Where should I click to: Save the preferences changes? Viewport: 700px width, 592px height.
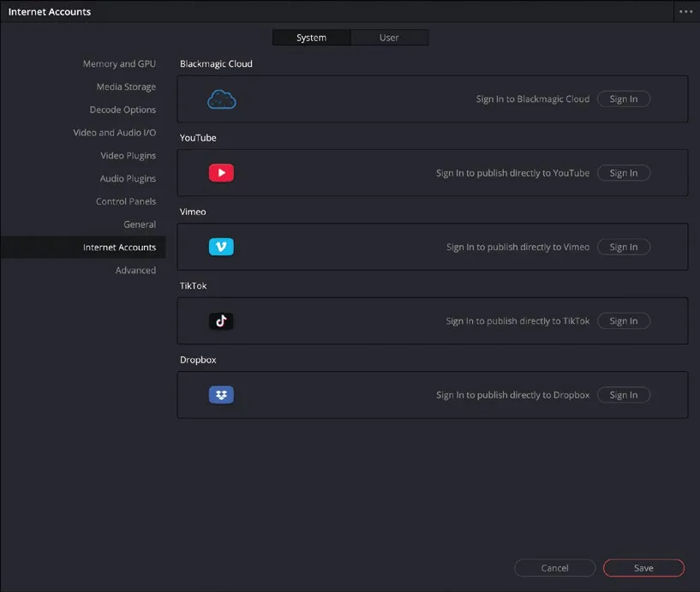643,568
